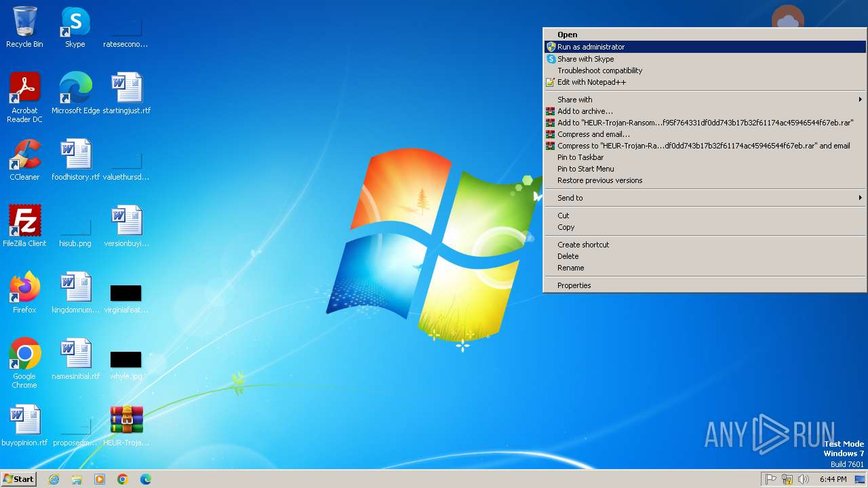Select the Firefox desktop shortcut
Image resolution: width=868 pixels, height=488 pixels.
(x=24, y=293)
